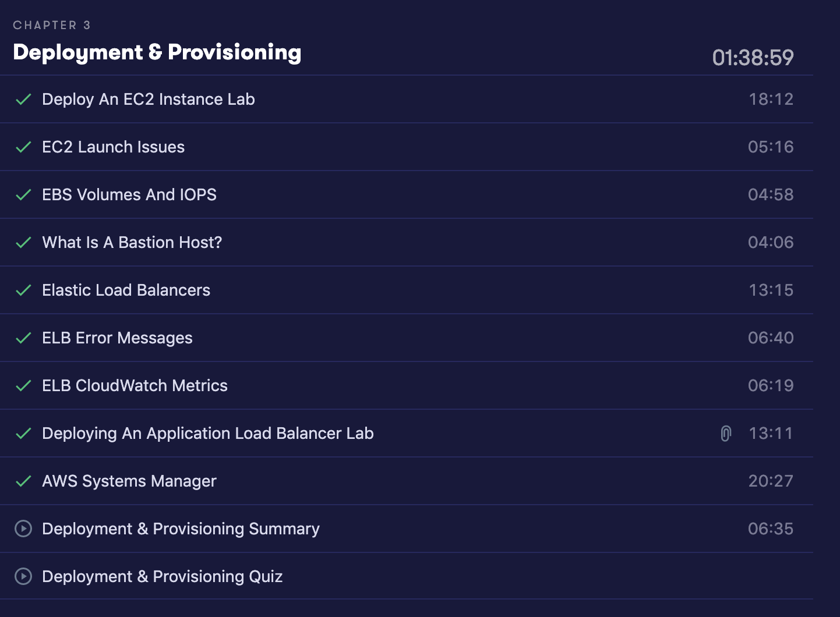Click the green checkmark next to Deploy An EC2 Instance Lab

23,100
